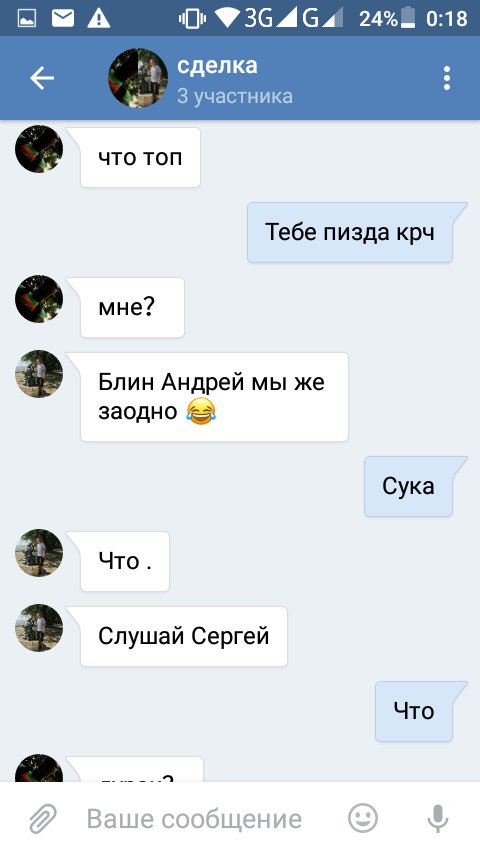Select the outgoing 'Сука' message bubble
The height and width of the screenshot is (854, 480).
pos(409,486)
